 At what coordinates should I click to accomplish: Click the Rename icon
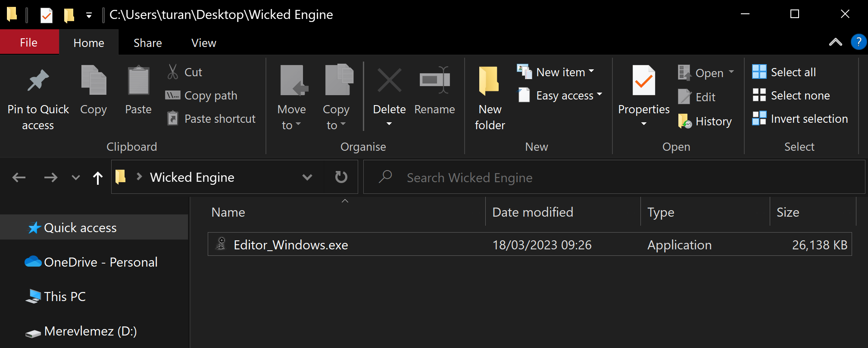click(435, 81)
